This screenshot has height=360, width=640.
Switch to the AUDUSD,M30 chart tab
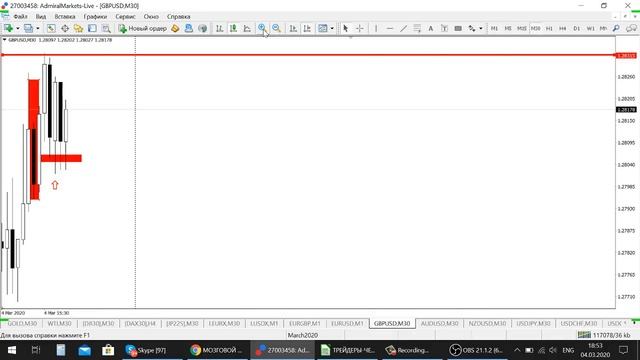[x=440, y=323]
